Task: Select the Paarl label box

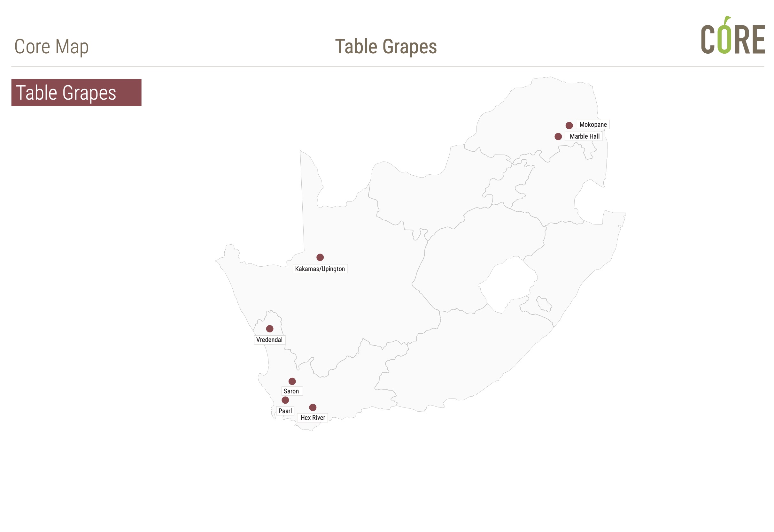Action: (x=285, y=411)
